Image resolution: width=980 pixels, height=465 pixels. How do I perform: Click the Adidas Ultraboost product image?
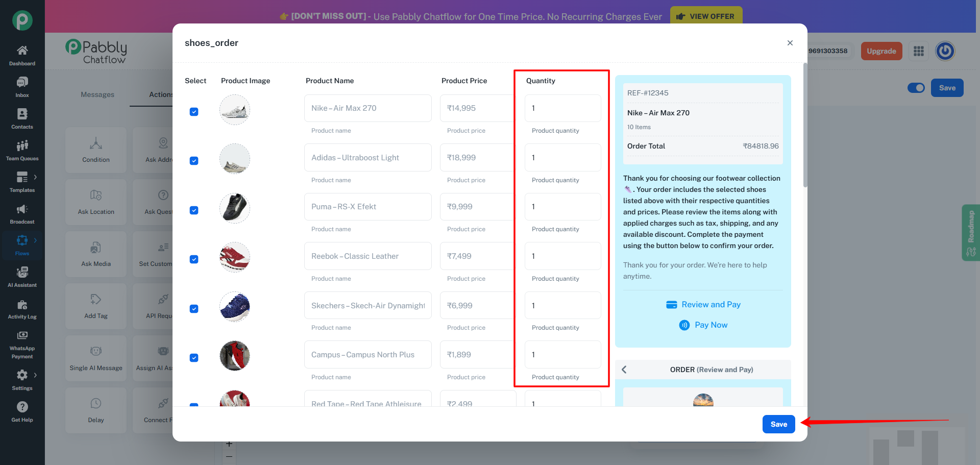point(235,159)
